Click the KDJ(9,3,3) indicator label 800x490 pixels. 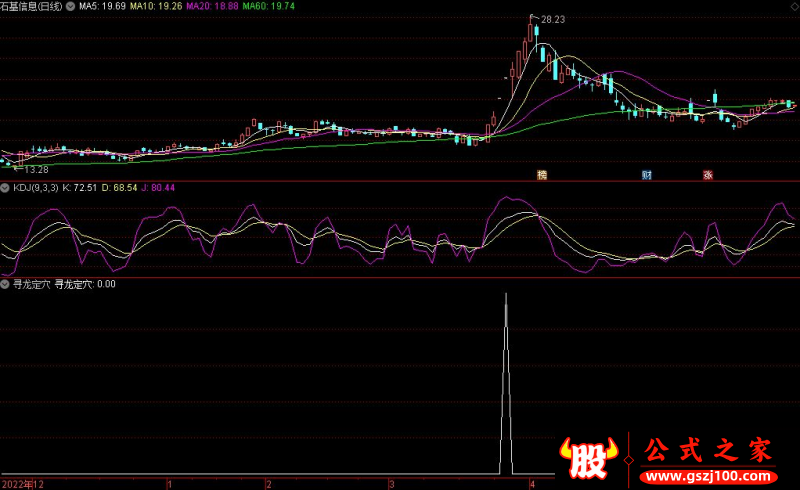point(35,187)
